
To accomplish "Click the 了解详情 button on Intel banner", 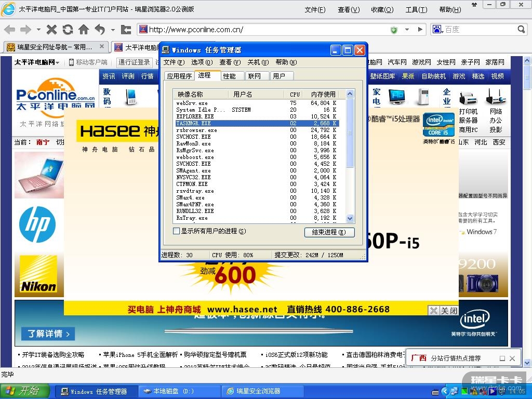I will tap(48, 334).
